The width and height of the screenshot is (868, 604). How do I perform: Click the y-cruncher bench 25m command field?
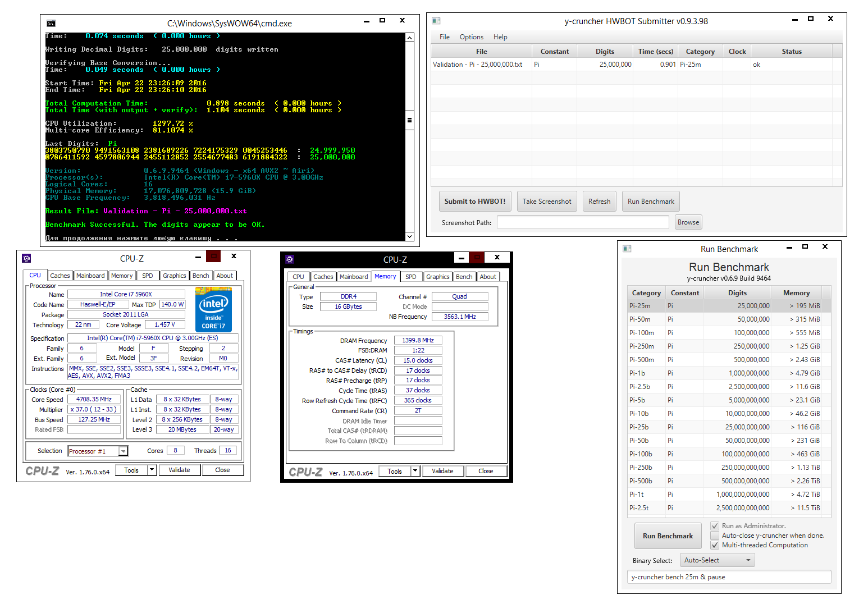729,577
